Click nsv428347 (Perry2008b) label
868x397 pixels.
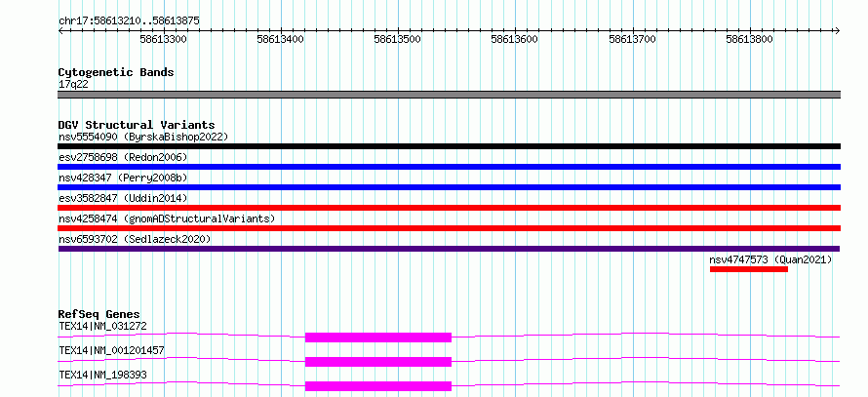[123, 178]
